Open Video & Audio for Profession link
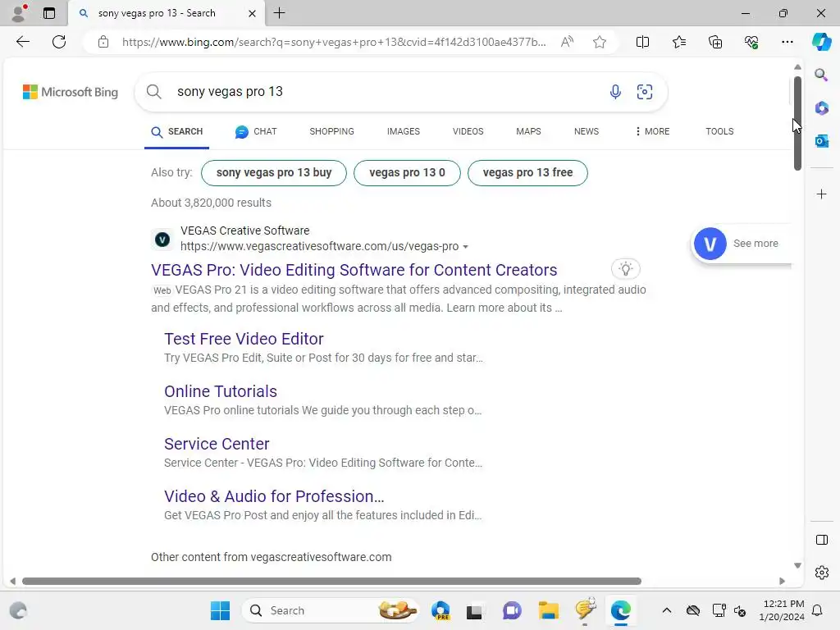 274,496
